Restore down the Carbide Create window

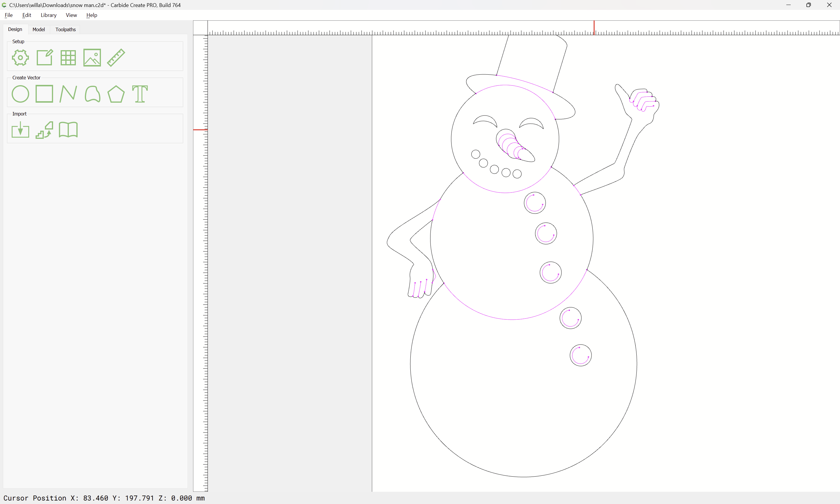(x=808, y=5)
